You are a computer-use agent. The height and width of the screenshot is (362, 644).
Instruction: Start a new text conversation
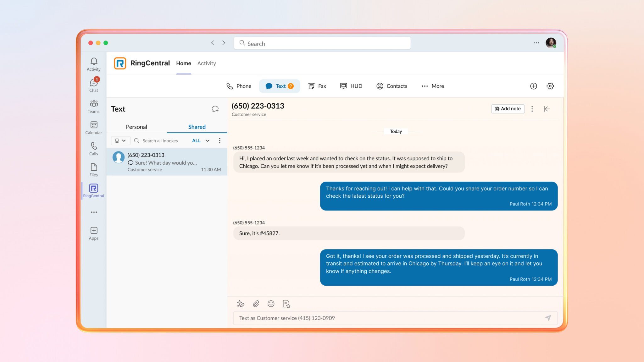tap(215, 109)
